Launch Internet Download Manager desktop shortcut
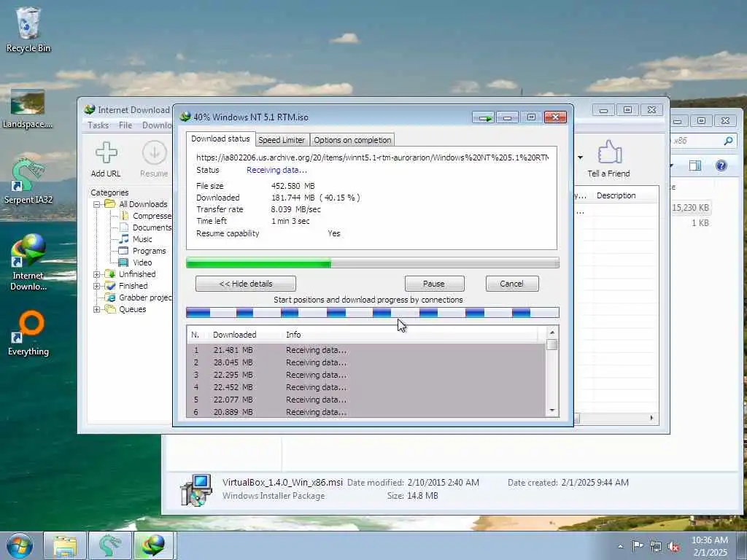Image resolution: width=747 pixels, height=560 pixels. click(28, 262)
